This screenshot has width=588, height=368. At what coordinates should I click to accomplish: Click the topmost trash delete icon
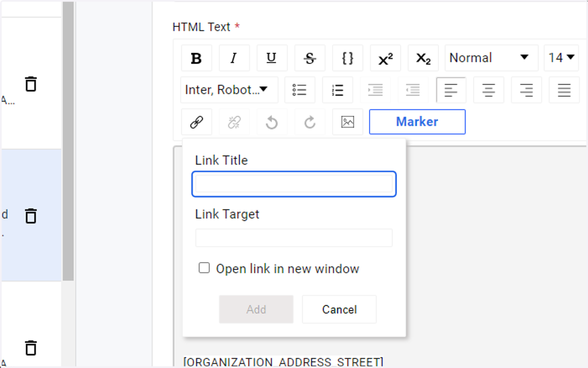click(31, 84)
